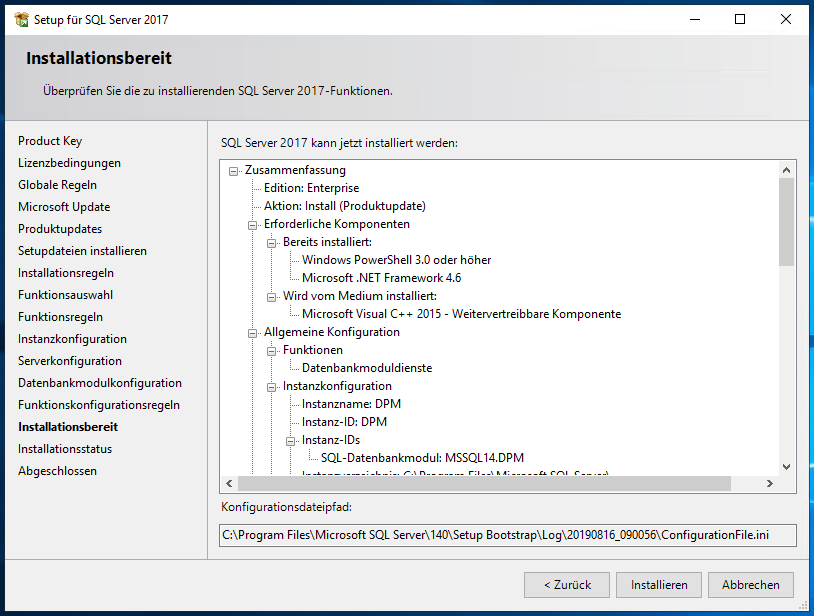Start setup with Installieren button

659,585
